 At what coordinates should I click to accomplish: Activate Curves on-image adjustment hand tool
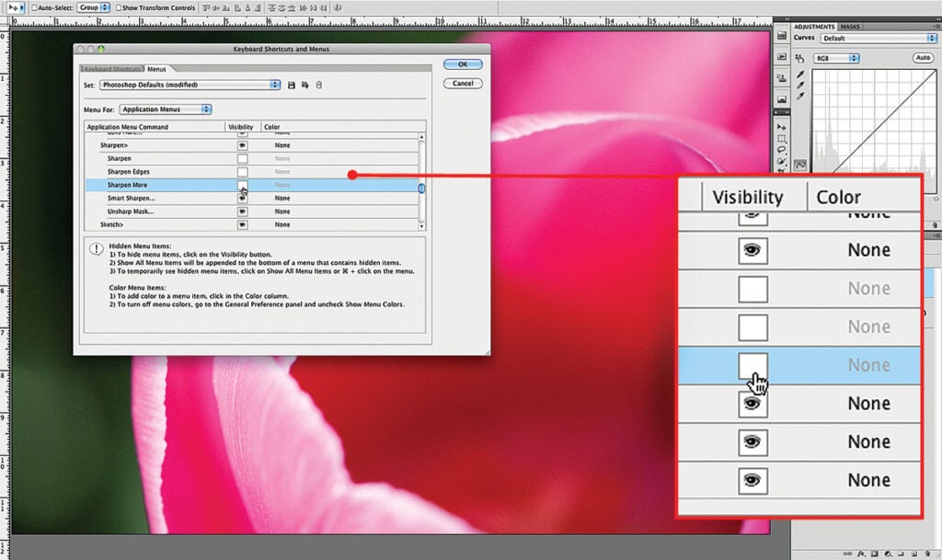tap(799, 58)
